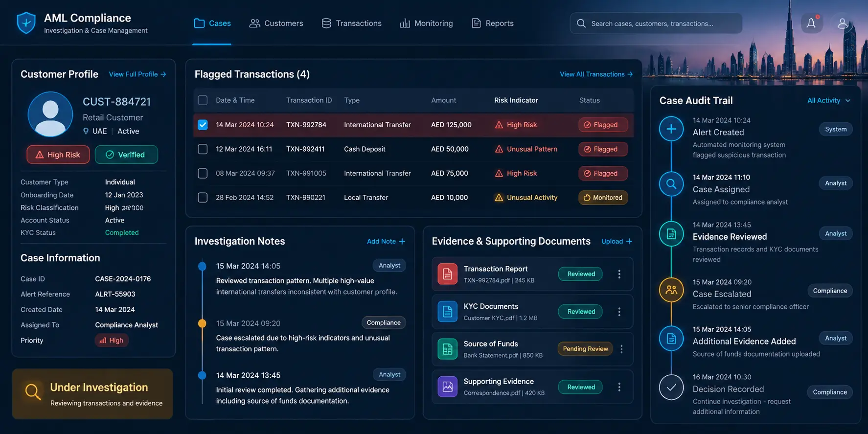Click Add Note button

coord(386,241)
